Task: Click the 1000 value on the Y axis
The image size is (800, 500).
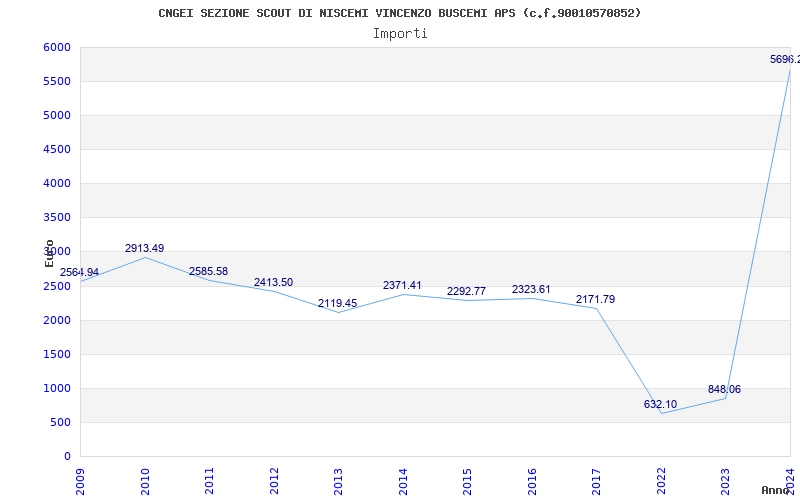Action: 57,389
